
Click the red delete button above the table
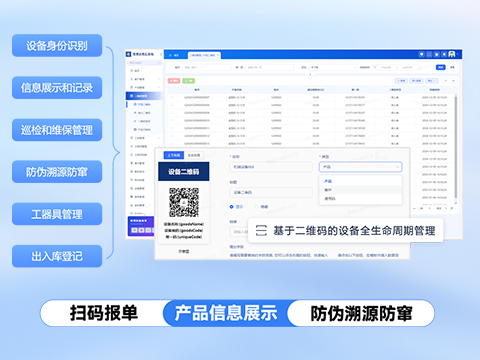click(174, 81)
